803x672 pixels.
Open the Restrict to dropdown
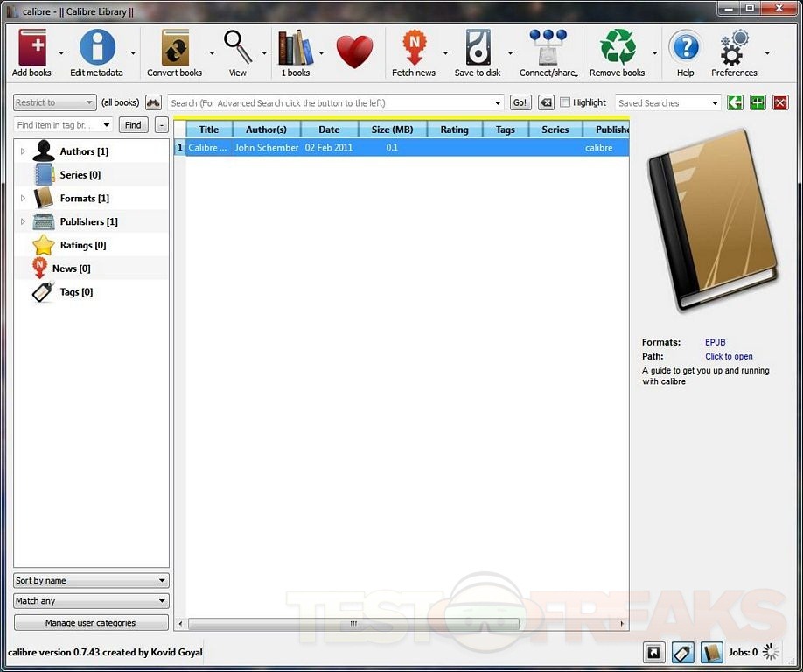tap(54, 102)
